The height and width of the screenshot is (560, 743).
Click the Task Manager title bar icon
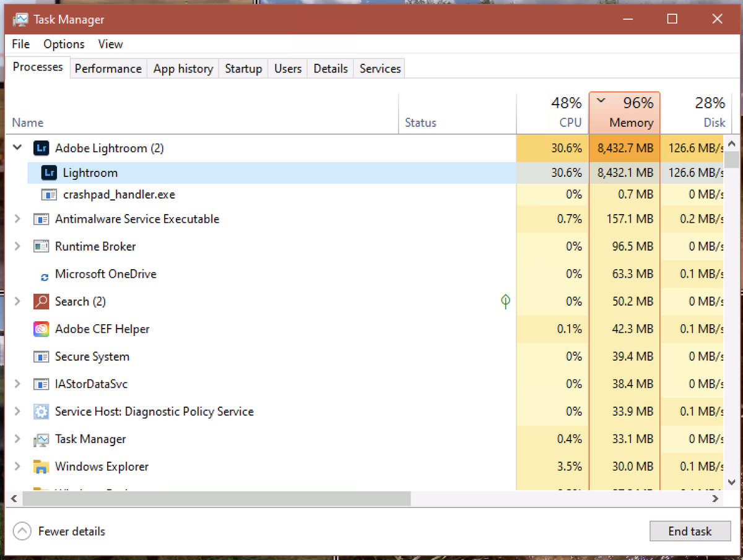20,20
